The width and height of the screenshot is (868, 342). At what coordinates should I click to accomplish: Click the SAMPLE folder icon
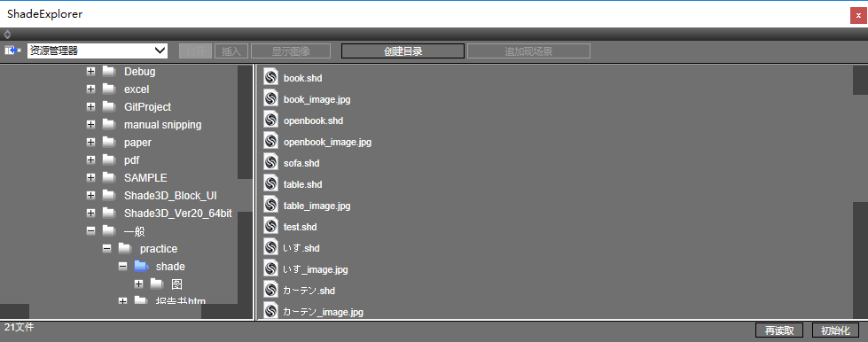point(110,177)
